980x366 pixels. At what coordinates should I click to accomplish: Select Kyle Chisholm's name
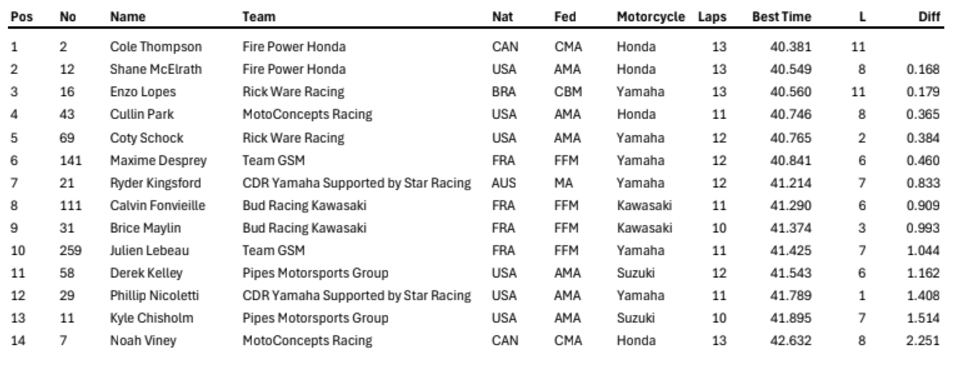pyautogui.click(x=151, y=318)
